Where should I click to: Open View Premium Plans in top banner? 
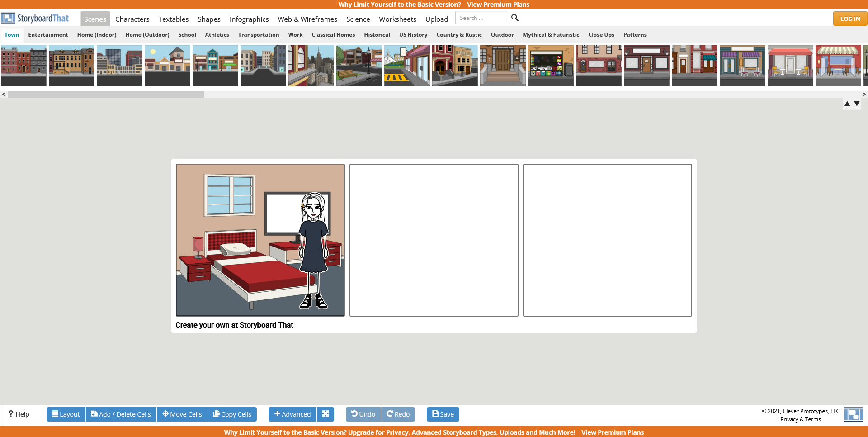(498, 5)
